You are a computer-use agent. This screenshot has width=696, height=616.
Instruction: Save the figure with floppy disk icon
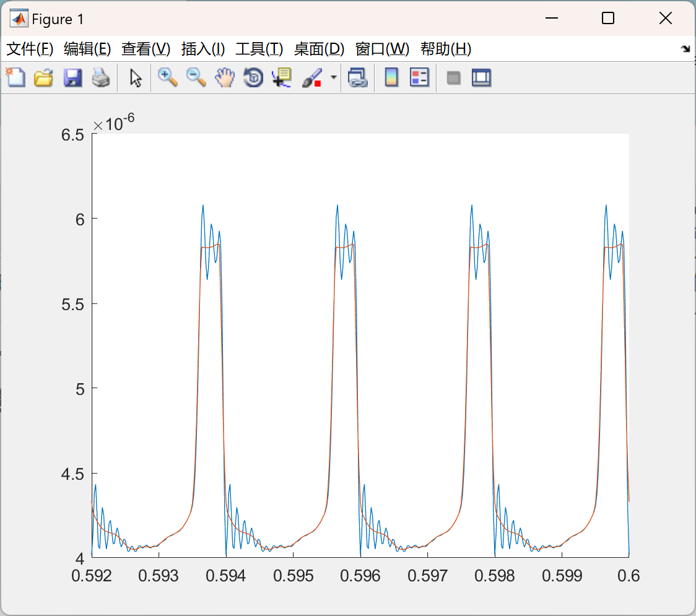[72, 77]
